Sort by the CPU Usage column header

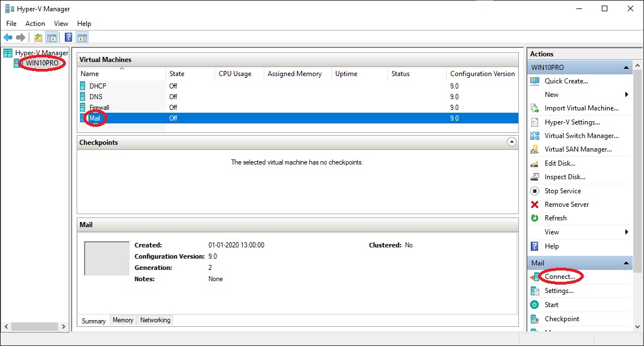coord(239,74)
